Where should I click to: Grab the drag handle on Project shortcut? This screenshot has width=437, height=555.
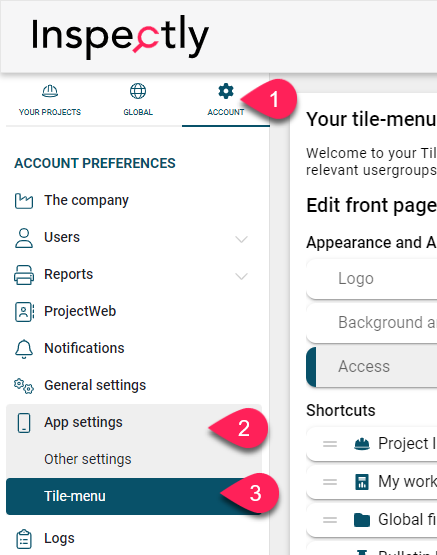(330, 444)
